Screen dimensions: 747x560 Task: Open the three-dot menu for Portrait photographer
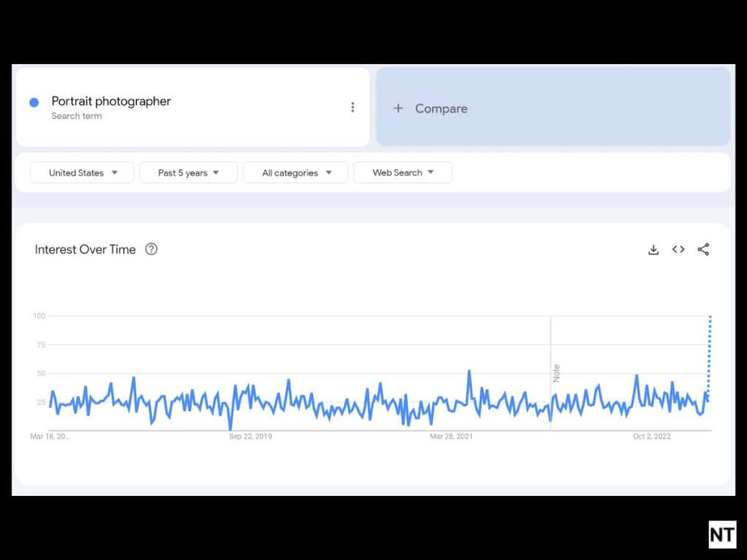352,107
